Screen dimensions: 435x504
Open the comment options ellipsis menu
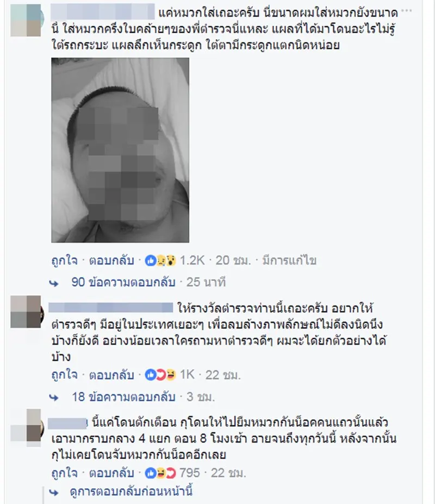click(406, 11)
